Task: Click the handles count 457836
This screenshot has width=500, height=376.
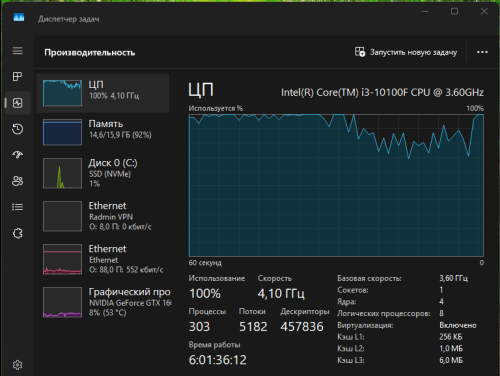Action: pyautogui.click(x=302, y=327)
